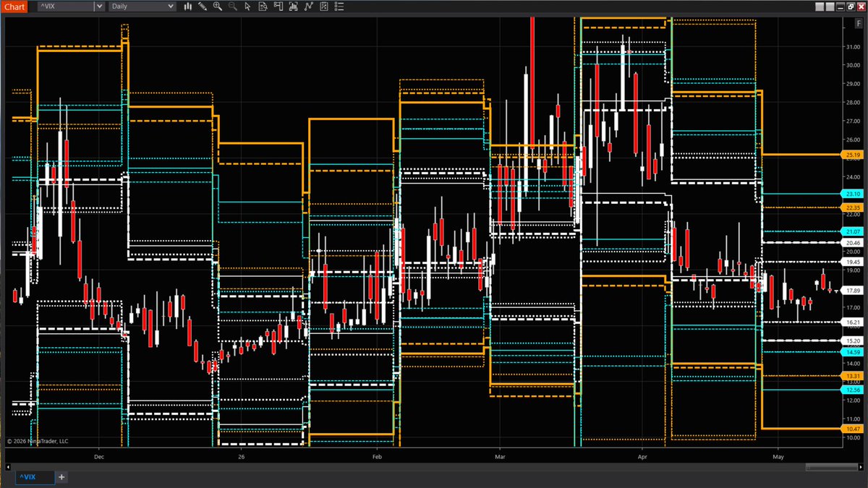Screen dimensions: 868x488
Task: Click the 19.45 white price marker
Action: pyautogui.click(x=852, y=262)
